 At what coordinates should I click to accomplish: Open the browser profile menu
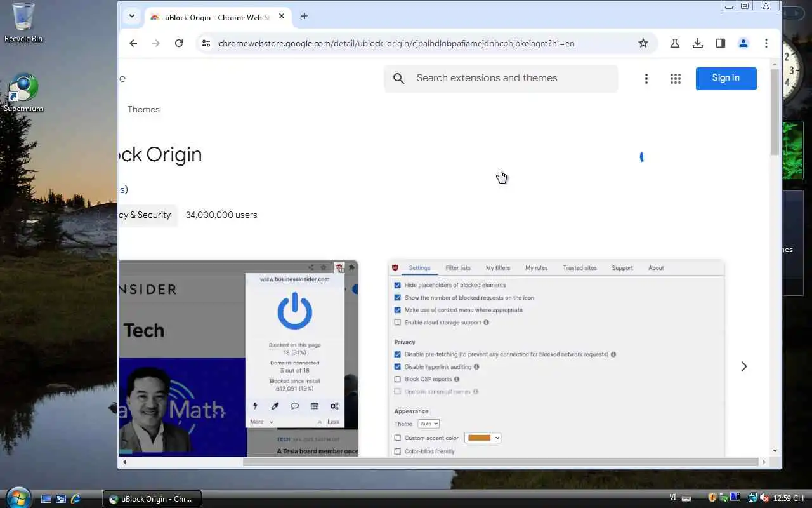coord(743,43)
